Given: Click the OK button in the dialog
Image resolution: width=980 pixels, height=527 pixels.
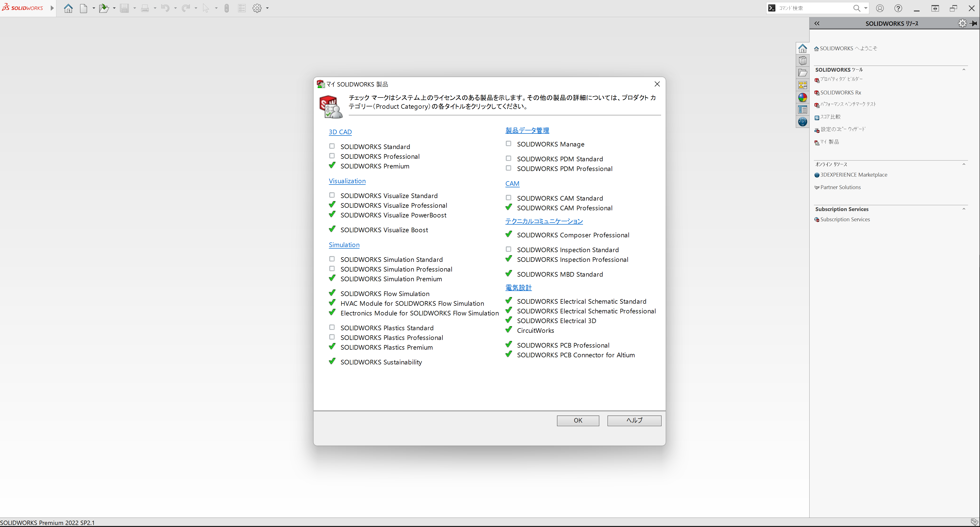Looking at the screenshot, I should 578,421.
